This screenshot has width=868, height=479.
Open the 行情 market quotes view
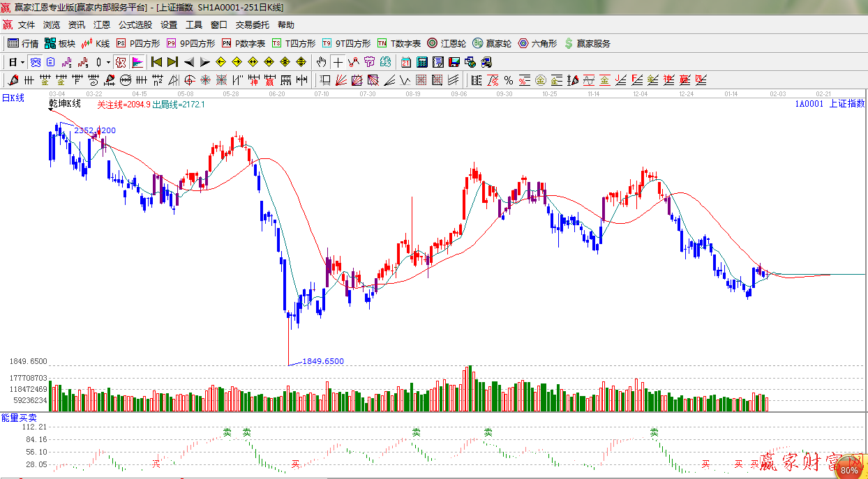(x=22, y=43)
